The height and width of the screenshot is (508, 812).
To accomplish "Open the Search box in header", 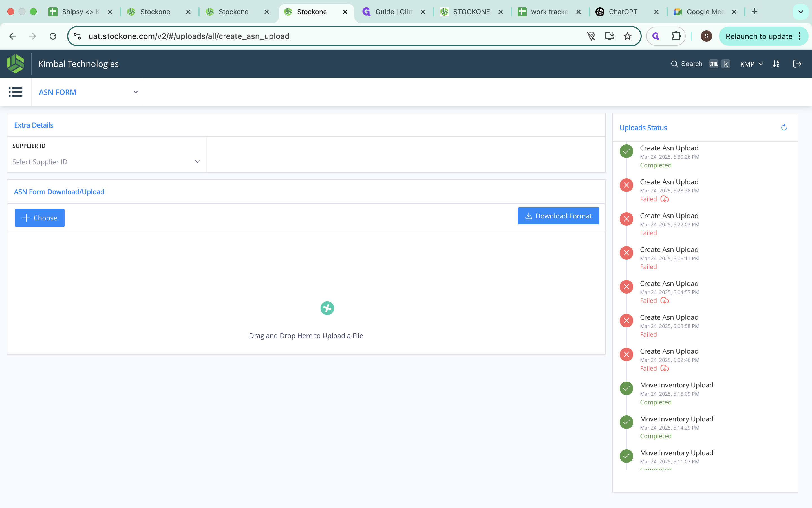I will [x=700, y=64].
